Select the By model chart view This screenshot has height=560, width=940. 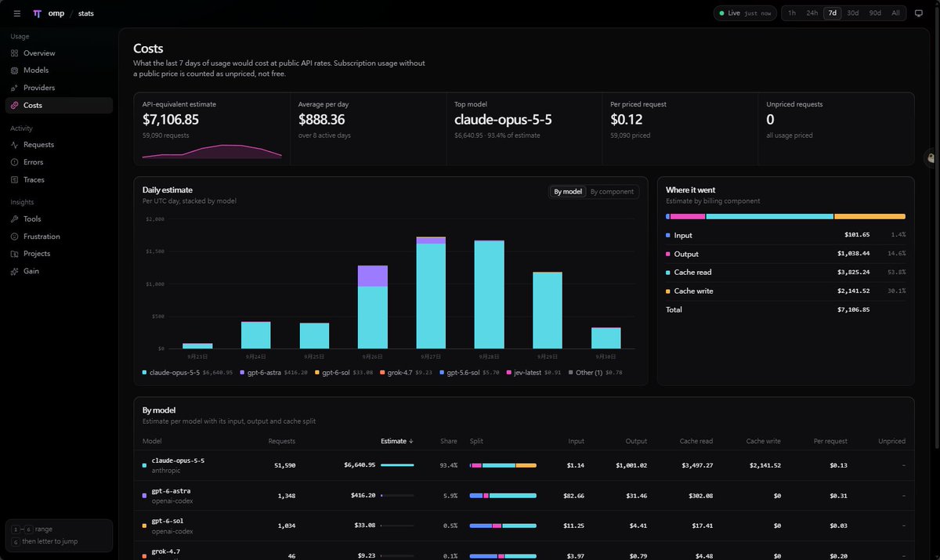(x=568, y=191)
